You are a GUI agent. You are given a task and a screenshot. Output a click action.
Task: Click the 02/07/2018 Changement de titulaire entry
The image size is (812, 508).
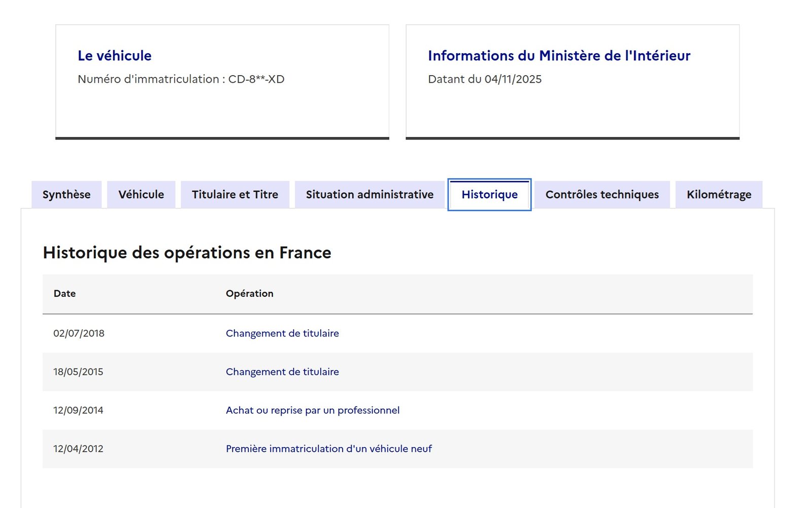(x=282, y=333)
